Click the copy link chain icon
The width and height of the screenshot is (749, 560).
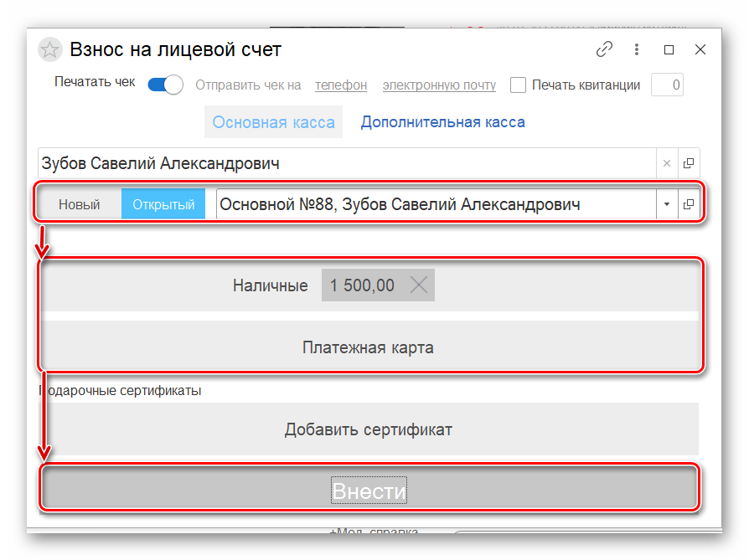[604, 49]
